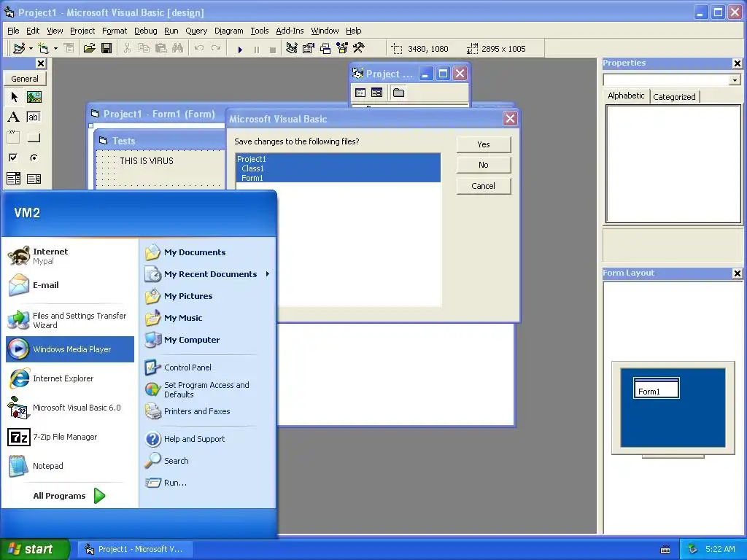
Task: Open the Project Explorer toolbar icon
Action: tap(292, 49)
